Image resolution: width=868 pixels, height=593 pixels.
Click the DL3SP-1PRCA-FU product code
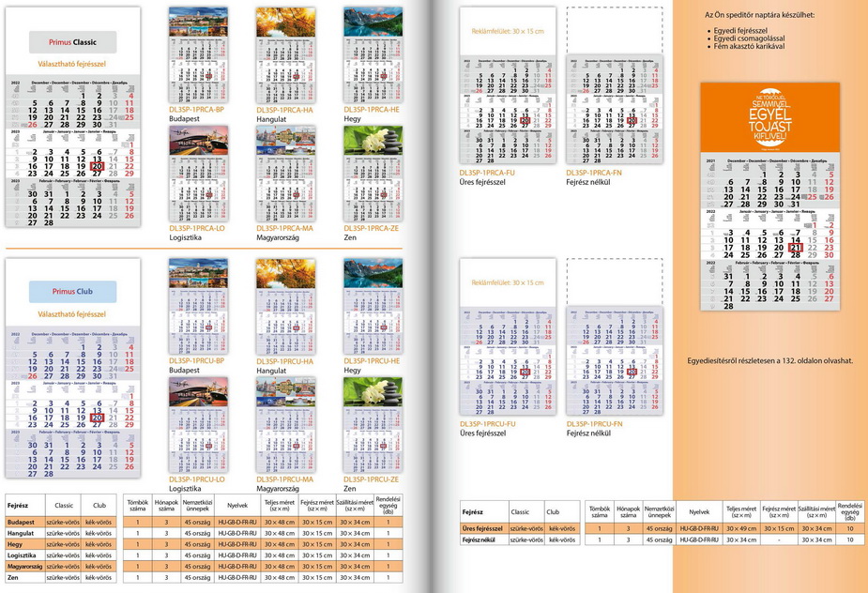487,173
